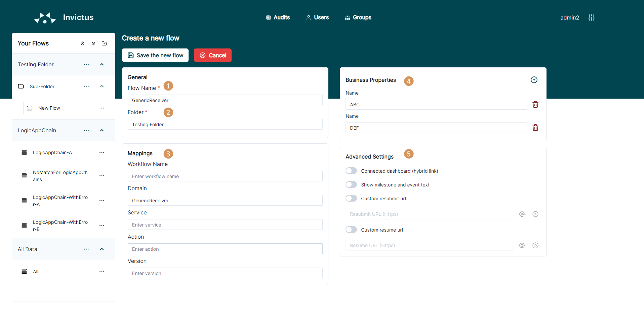Open the Folder dropdown showing Testing Folder
Image resolution: width=644 pixels, height=311 pixels.
pyautogui.click(x=225, y=125)
